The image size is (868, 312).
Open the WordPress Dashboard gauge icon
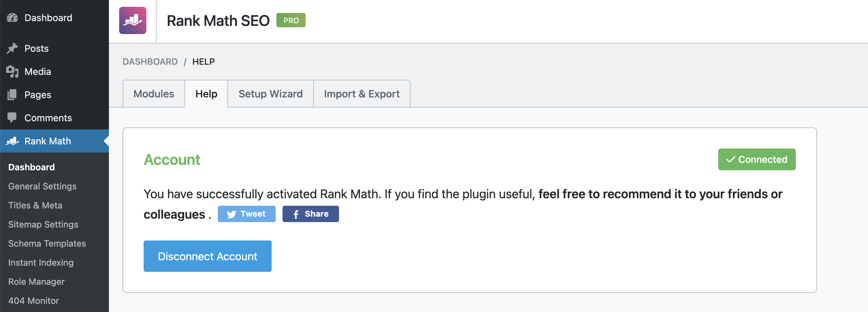[x=12, y=18]
